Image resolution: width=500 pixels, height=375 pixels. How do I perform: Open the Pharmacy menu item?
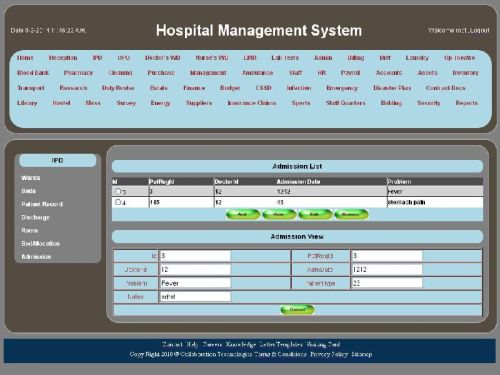pyautogui.click(x=78, y=73)
